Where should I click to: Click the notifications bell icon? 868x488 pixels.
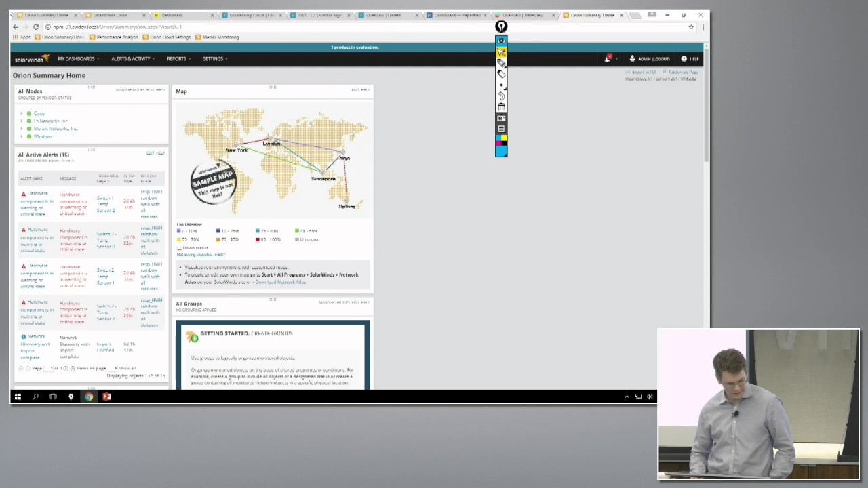point(608,59)
